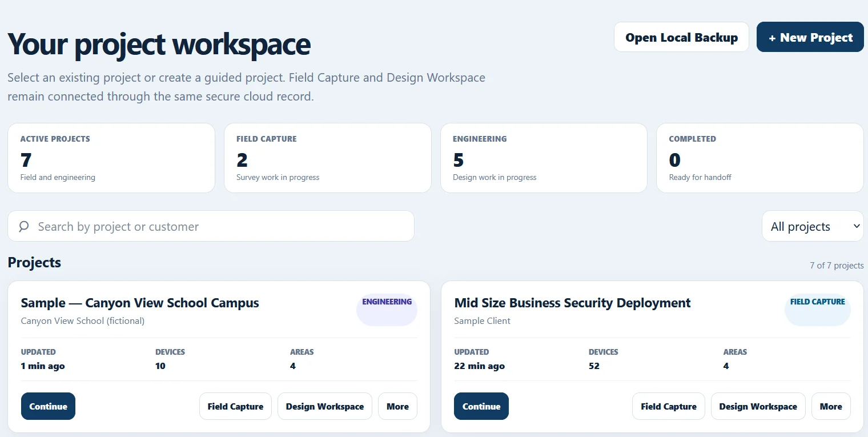Click the '22 min ago' updated value
Screen dimensions: 868x437
479,366
